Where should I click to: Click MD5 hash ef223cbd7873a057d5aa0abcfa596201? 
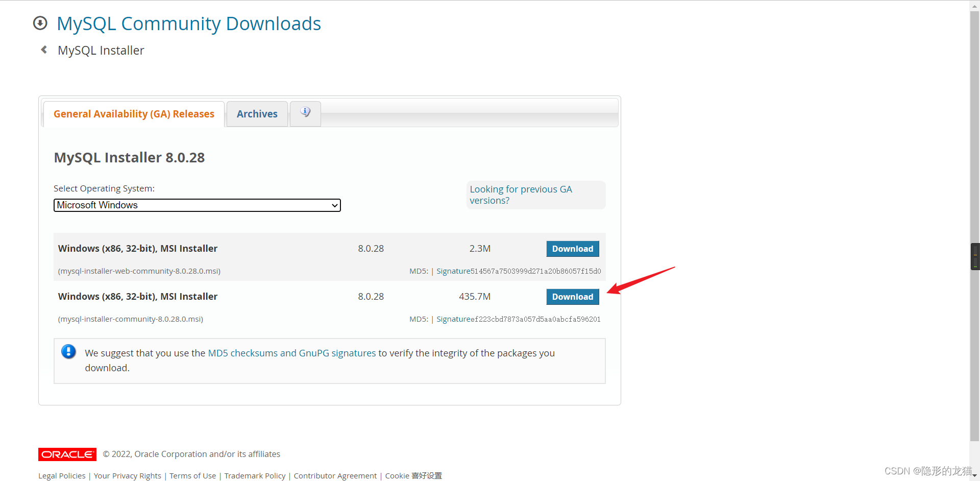[x=535, y=319]
